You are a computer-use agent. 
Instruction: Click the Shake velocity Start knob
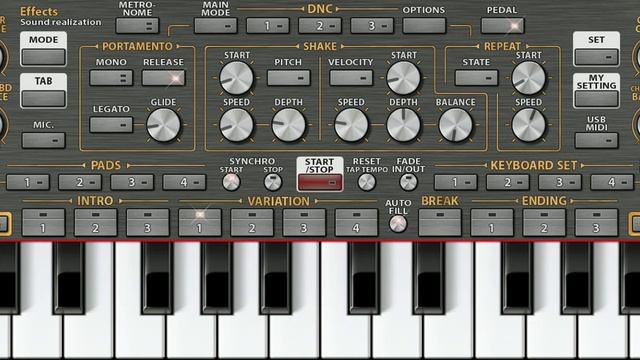pos(403,78)
